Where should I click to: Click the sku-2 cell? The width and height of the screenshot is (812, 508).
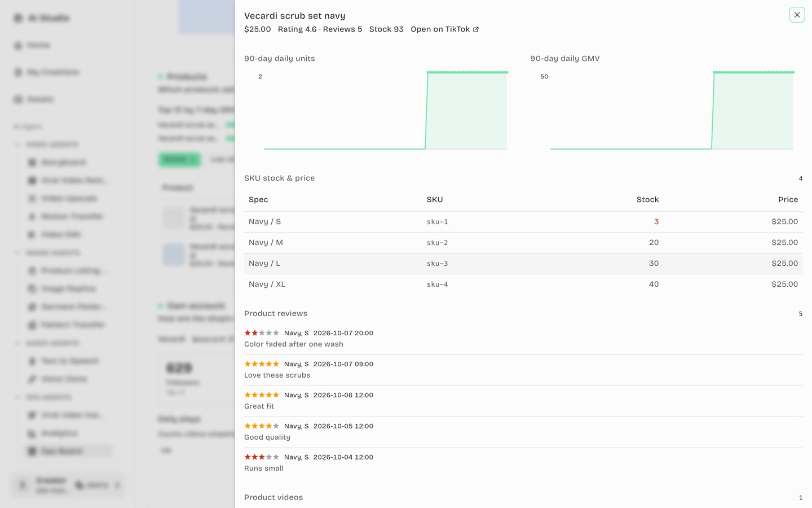pos(438,243)
